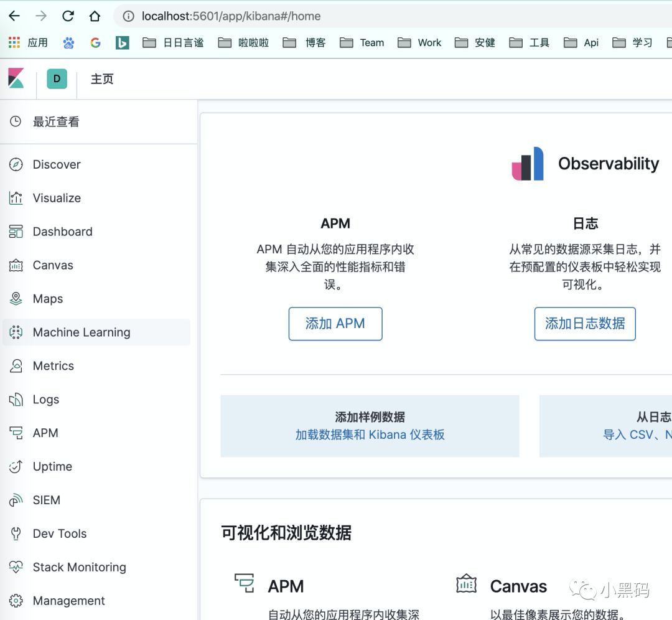
Task: Go back with the browser back arrow
Action: 14,16
